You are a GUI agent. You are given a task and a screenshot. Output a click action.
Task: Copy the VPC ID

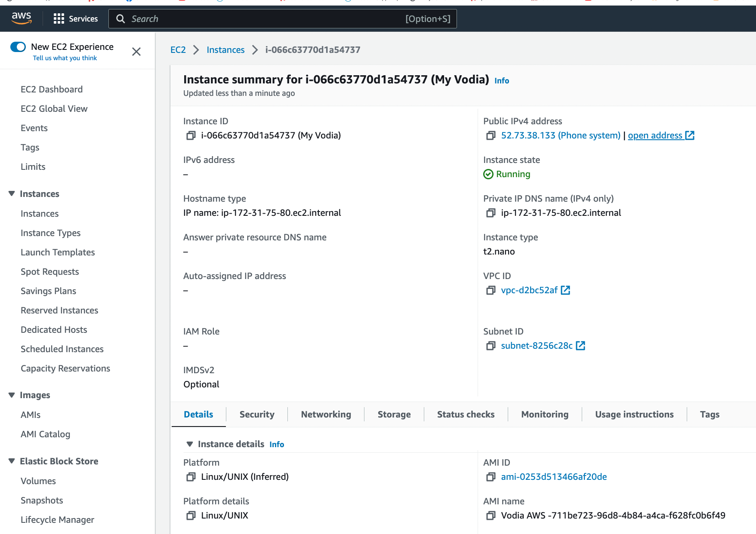[x=491, y=290]
